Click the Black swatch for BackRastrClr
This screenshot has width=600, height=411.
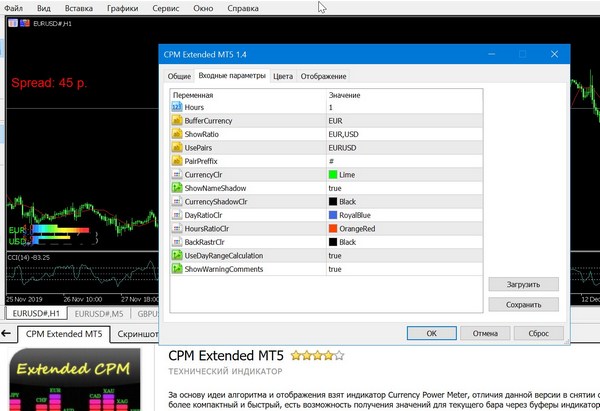(x=333, y=242)
